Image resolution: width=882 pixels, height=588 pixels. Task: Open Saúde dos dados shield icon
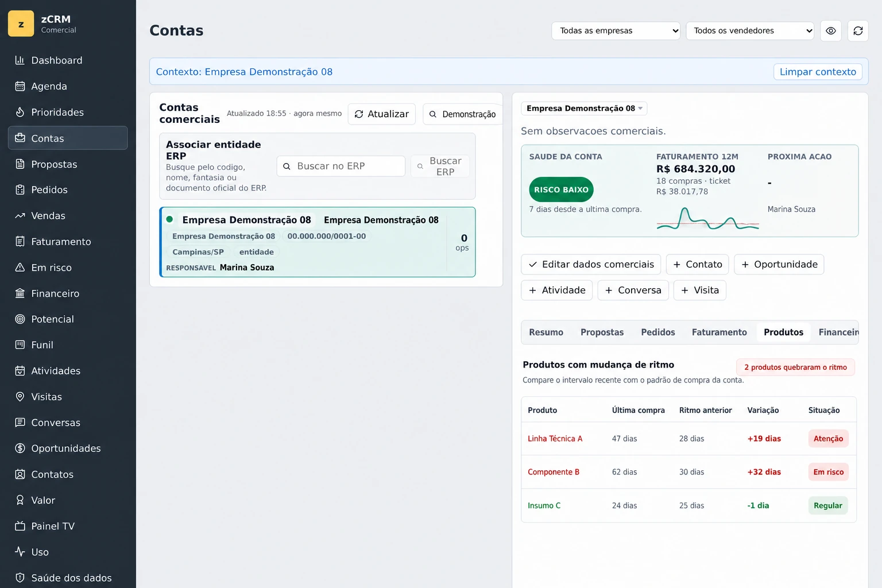point(20,578)
